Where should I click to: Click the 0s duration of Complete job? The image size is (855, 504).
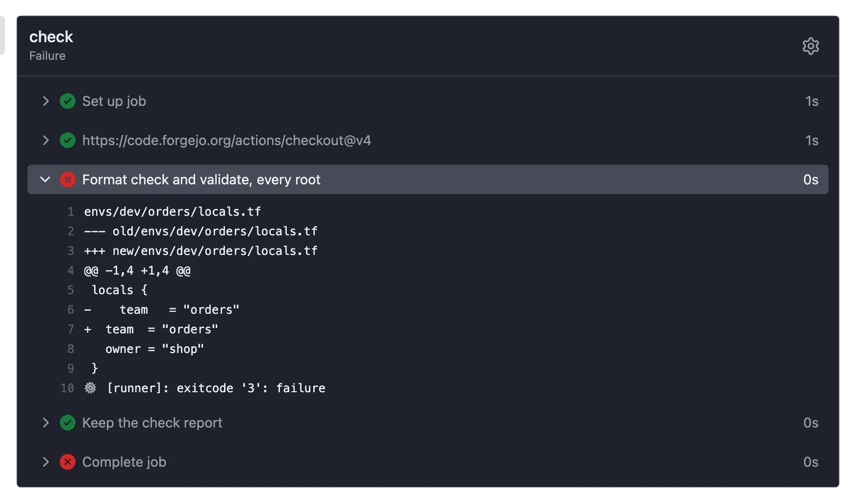pyautogui.click(x=811, y=462)
